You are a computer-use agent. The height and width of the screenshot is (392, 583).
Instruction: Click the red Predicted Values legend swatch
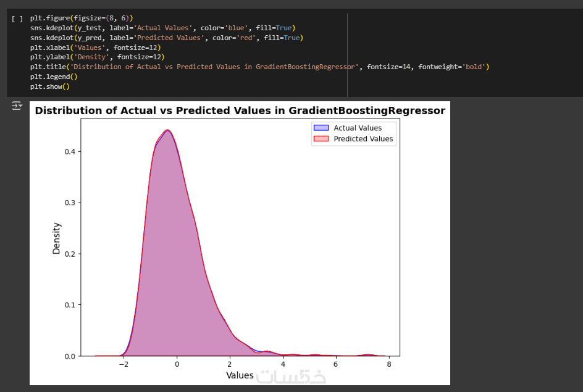pyautogui.click(x=321, y=139)
